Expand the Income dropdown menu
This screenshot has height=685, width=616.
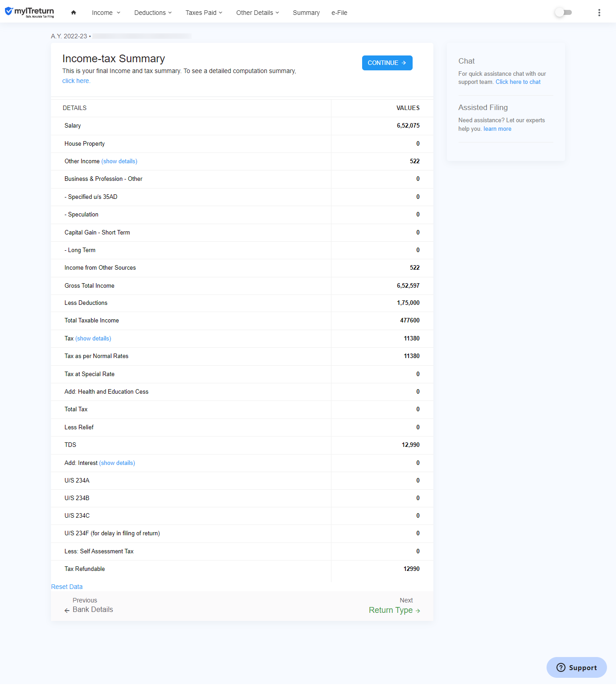106,13
